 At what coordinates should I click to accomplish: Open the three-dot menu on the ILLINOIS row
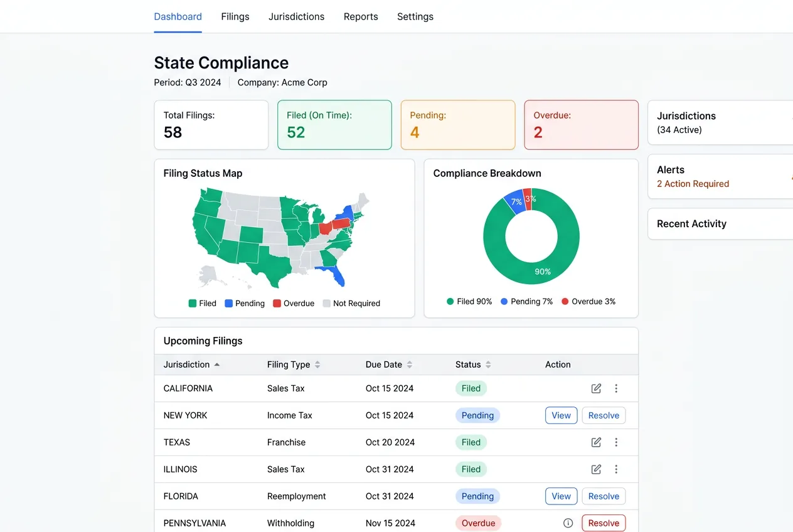616,469
